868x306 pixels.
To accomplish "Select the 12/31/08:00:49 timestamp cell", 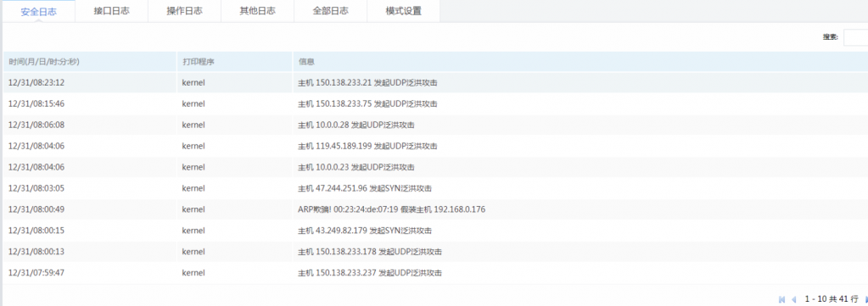I will pos(36,209).
